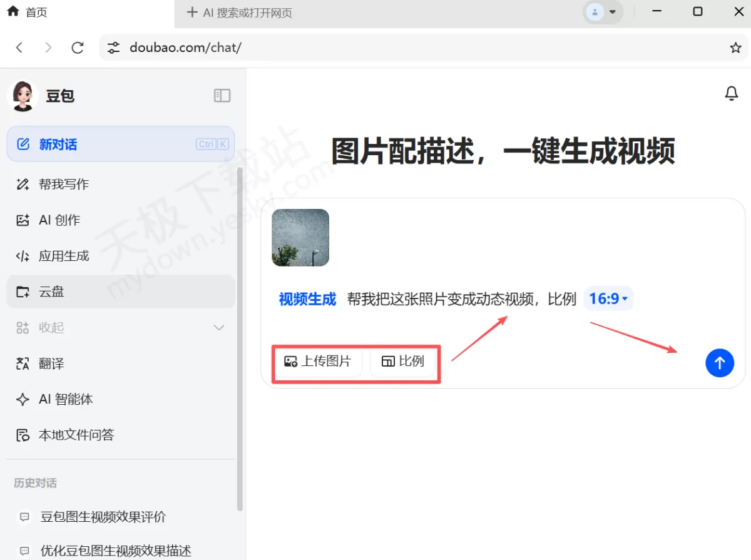Click the sidebar vertical scrollbar
This screenshot has height=560, width=751.
[x=240, y=338]
